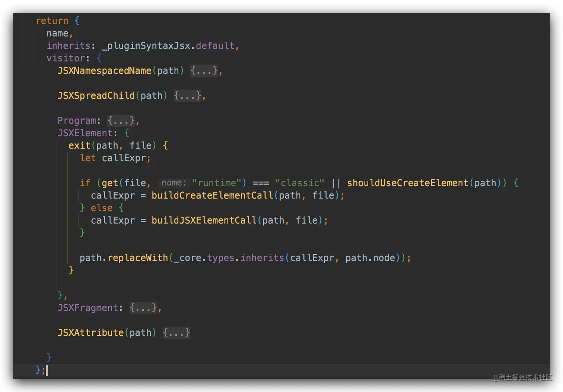Image resolution: width=563 pixels, height=392 pixels.
Task: Click the inherits property key
Action: (x=69, y=45)
